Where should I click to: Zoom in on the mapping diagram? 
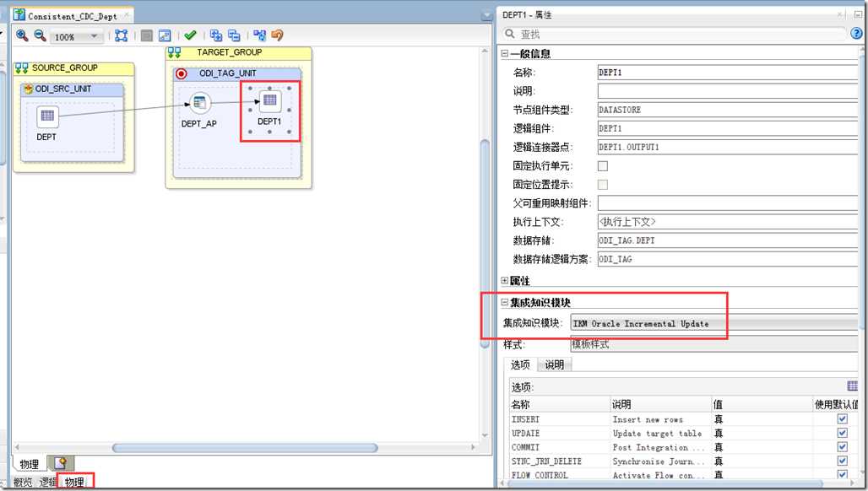[22, 35]
